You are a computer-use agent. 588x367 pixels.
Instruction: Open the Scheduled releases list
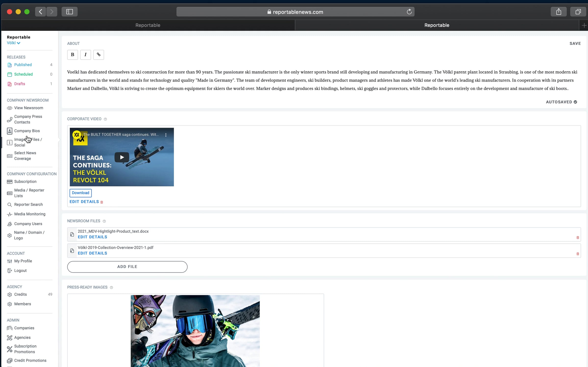(x=24, y=74)
